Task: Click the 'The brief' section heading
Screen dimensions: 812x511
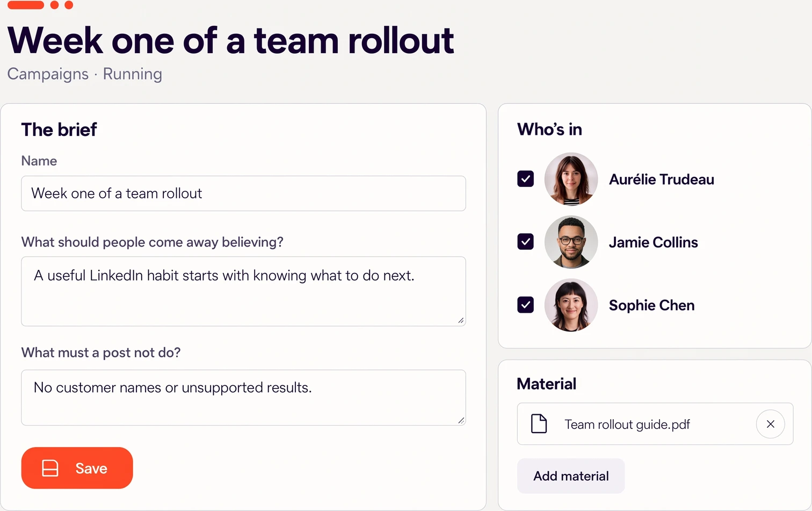Action: point(59,129)
